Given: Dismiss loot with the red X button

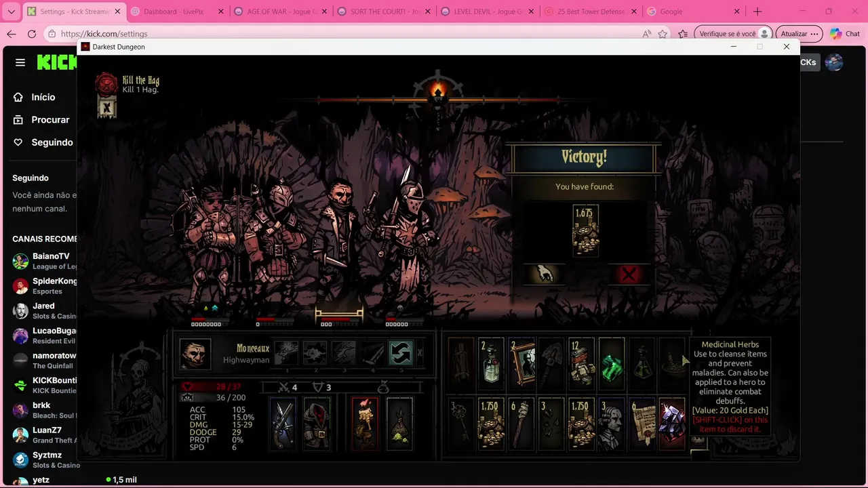Looking at the screenshot, I should (629, 274).
